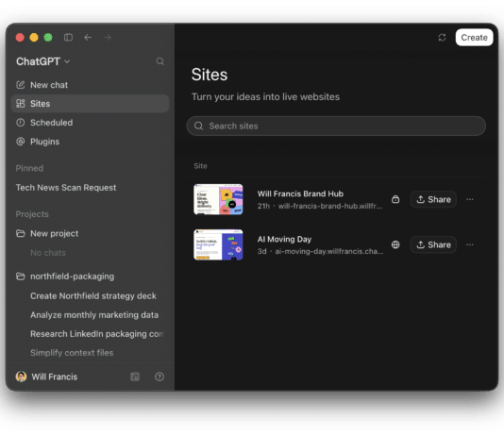Open pinned chat Tech News Scan Request
The width and height of the screenshot is (504, 436).
pos(66,187)
